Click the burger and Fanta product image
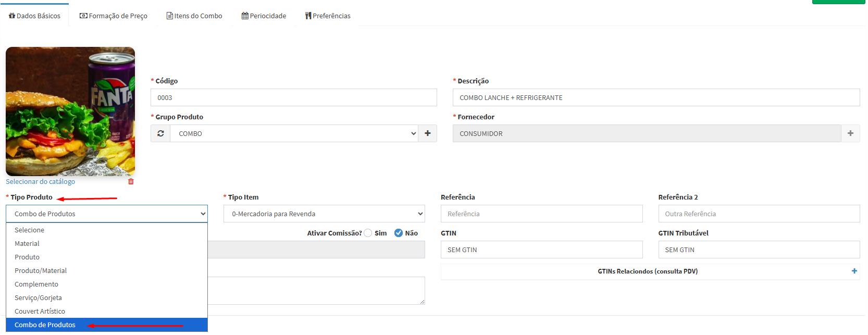Screen dimensions: 868x335 pyautogui.click(x=70, y=111)
